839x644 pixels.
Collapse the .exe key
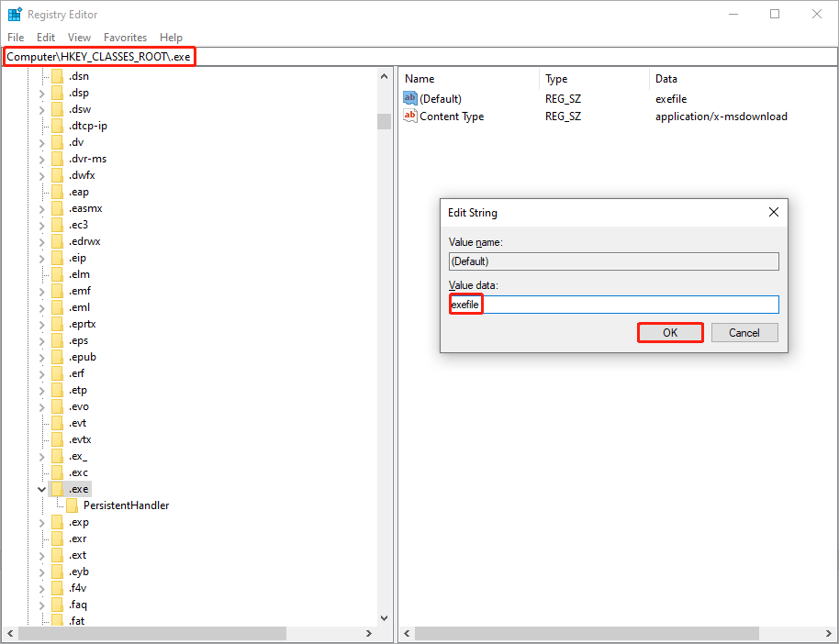click(x=41, y=489)
